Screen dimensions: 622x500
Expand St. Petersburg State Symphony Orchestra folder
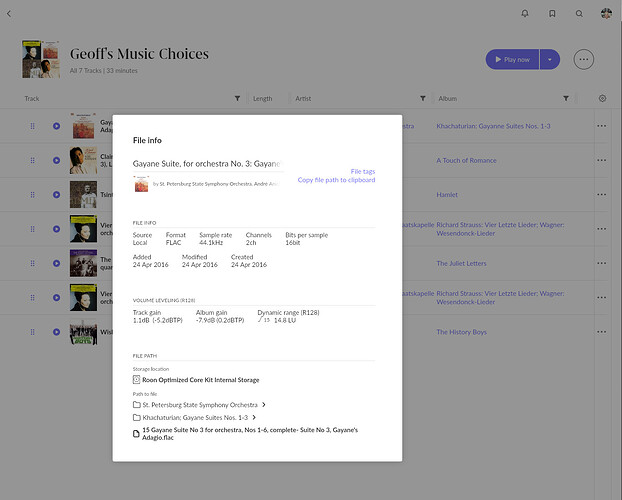(263, 404)
